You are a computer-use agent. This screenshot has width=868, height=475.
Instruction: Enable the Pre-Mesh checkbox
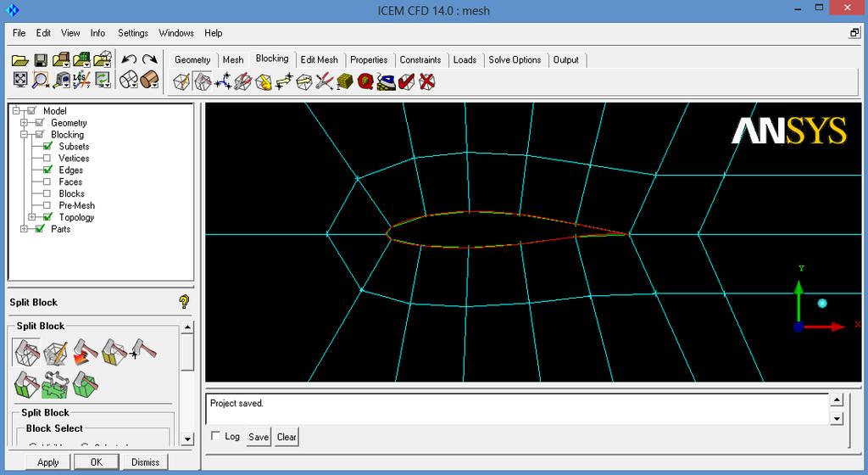point(47,205)
